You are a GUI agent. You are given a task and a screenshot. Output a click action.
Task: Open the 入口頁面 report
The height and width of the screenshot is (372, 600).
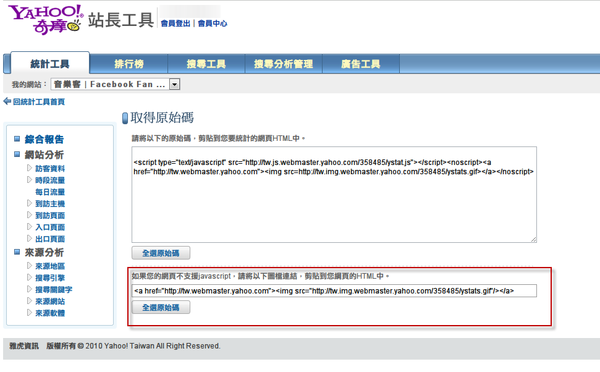point(50,227)
